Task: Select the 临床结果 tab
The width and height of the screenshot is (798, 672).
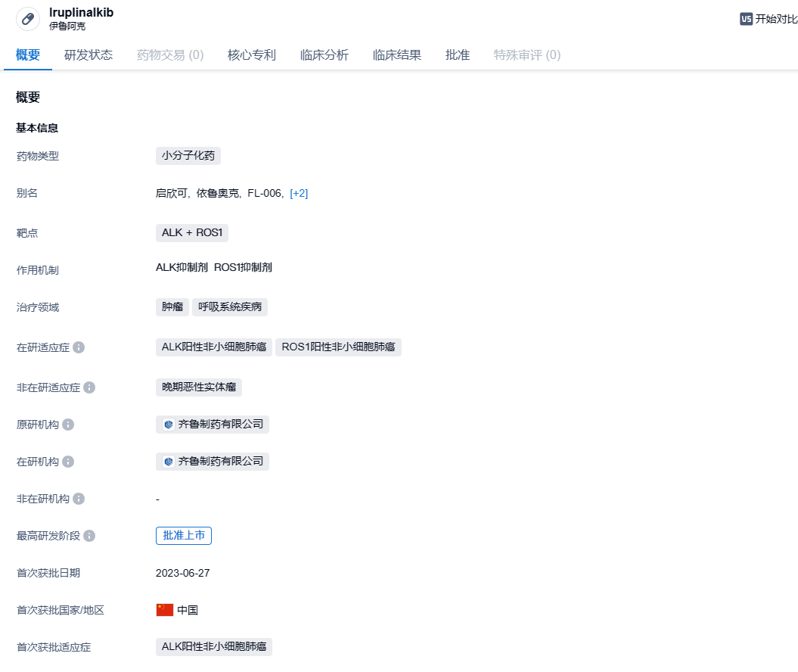Action: 397,54
